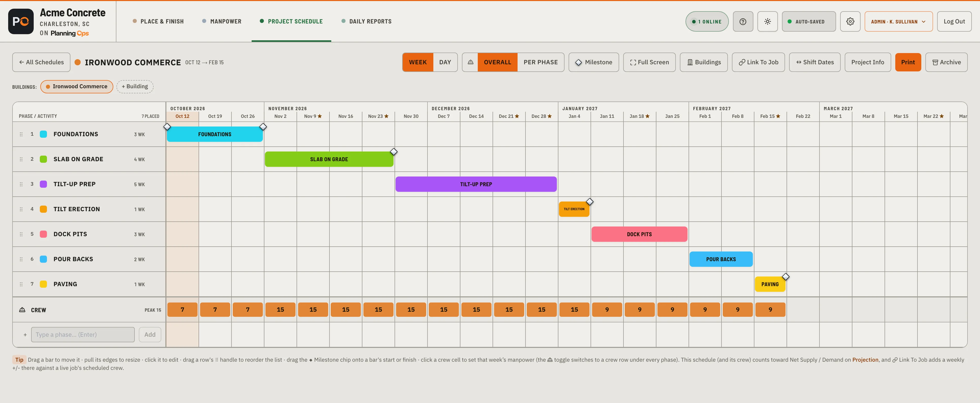Click drag handle on Paving row
This screenshot has height=403, width=980.
(21, 284)
